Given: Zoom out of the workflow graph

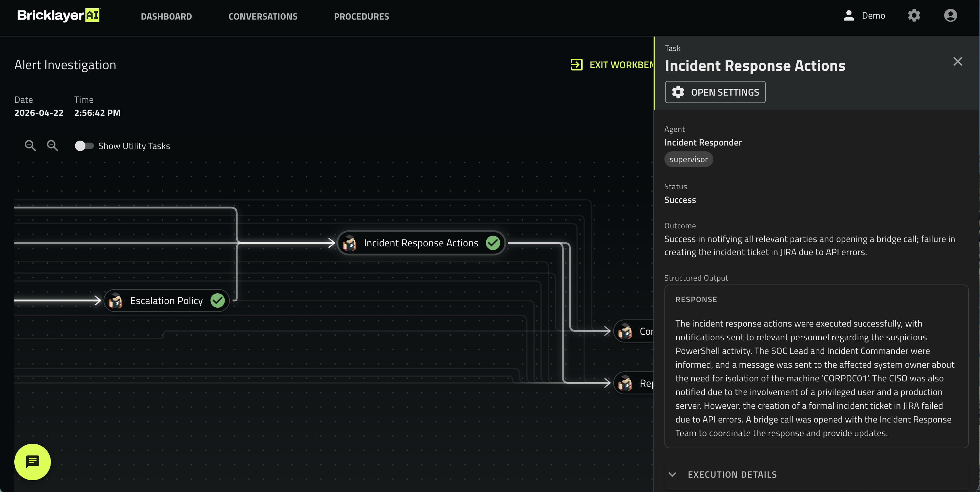Looking at the screenshot, I should [x=52, y=146].
